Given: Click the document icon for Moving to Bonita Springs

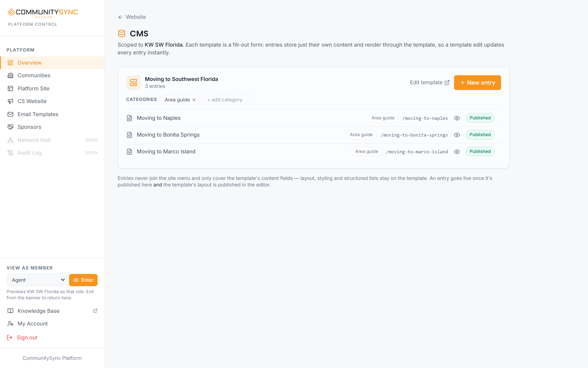Looking at the screenshot, I should [129, 135].
